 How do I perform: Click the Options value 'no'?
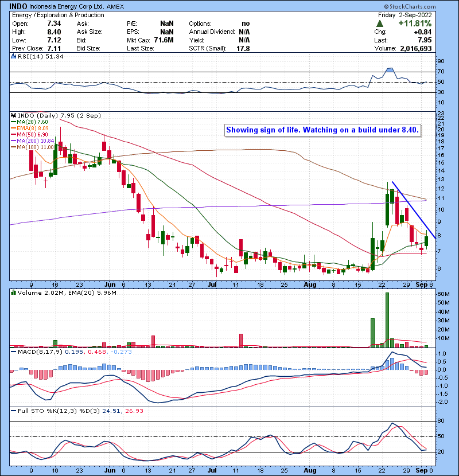click(246, 24)
